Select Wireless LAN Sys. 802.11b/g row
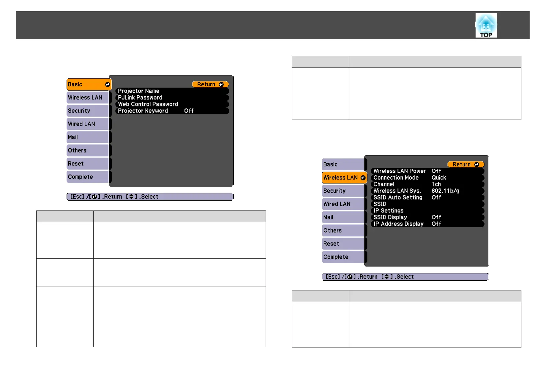This screenshot has height=392, width=555. pos(427,191)
